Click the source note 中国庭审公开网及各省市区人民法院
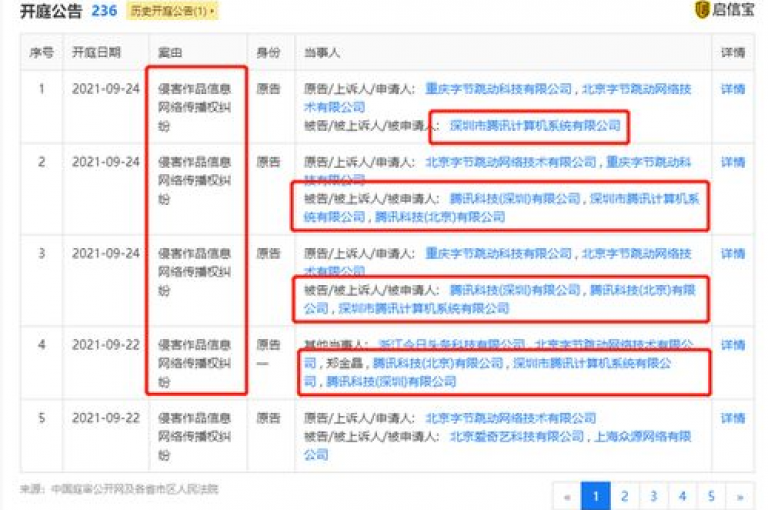The image size is (768, 510). coord(135,489)
